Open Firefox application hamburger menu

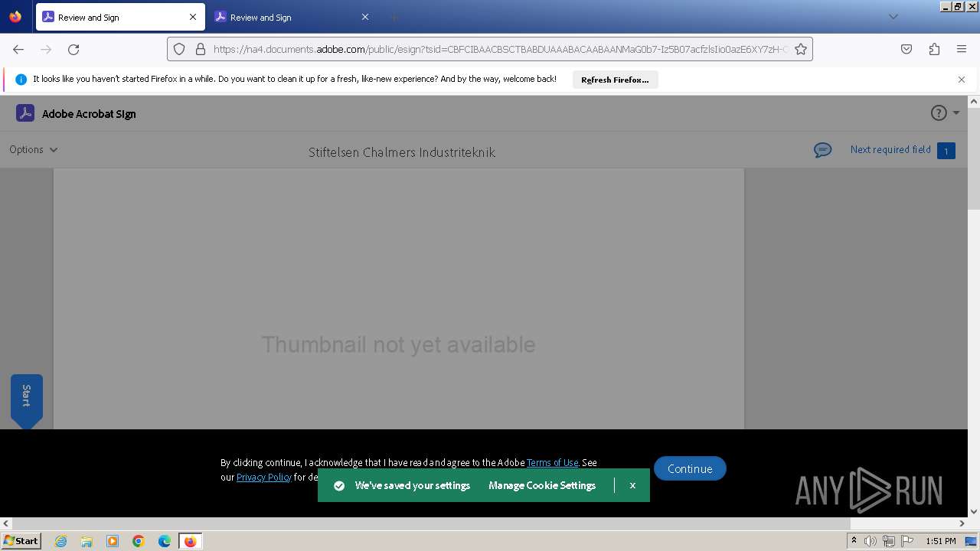(x=962, y=49)
